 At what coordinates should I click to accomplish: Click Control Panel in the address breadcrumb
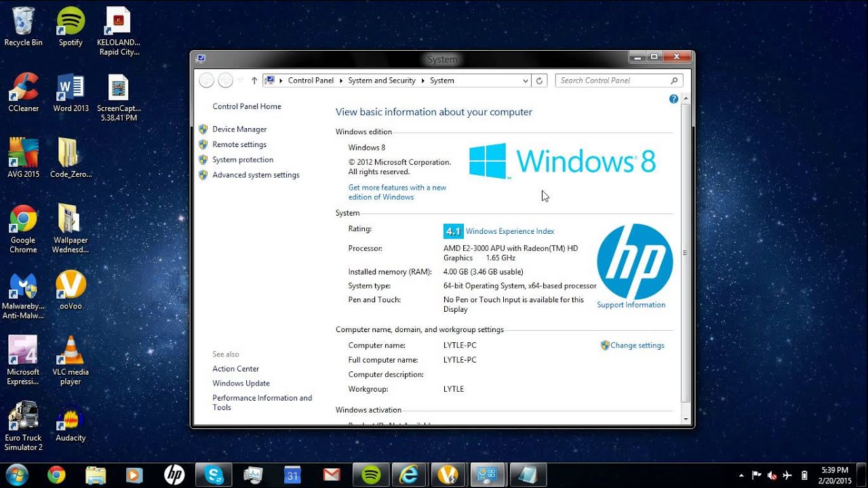(311, 81)
